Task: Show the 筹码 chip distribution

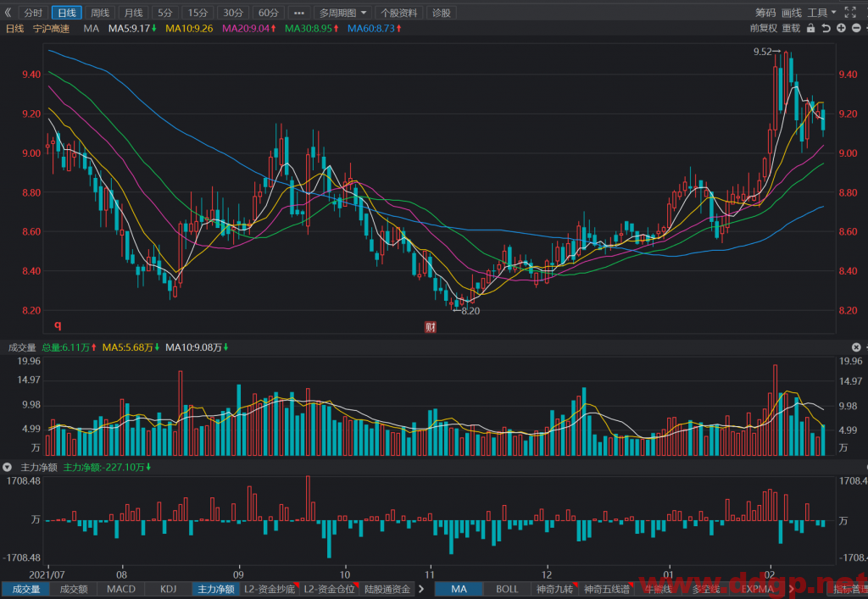Action: click(765, 13)
